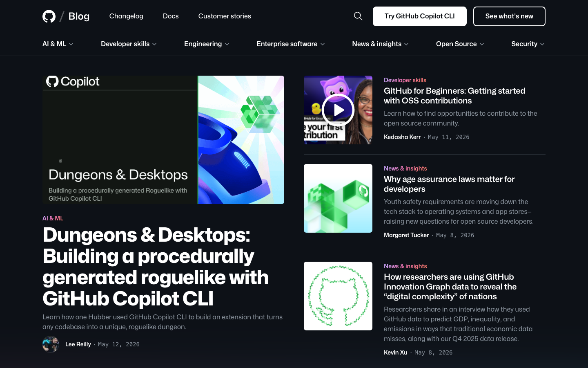Click the Developer skills category tag
The width and height of the screenshot is (588, 368).
405,80
